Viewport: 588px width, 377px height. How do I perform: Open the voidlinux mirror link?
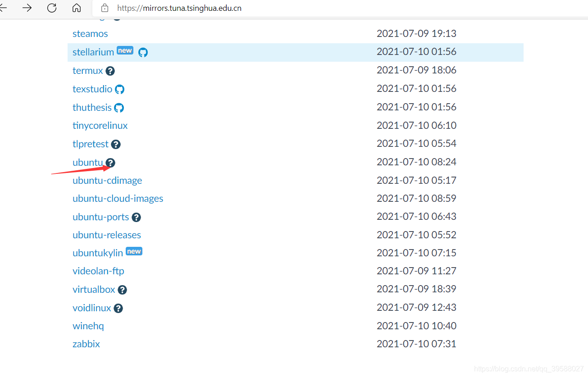[92, 308]
